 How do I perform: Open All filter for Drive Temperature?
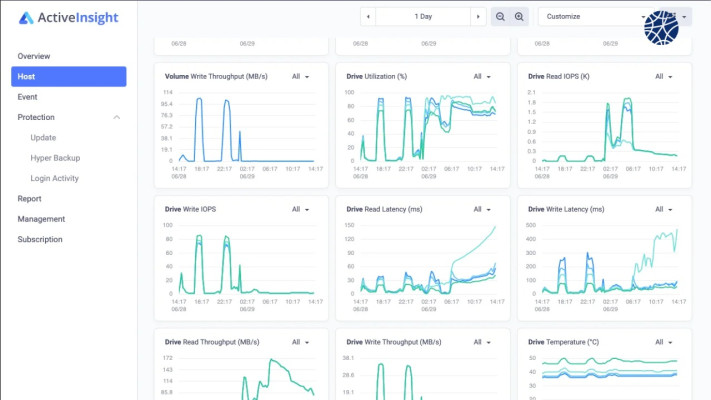click(663, 342)
